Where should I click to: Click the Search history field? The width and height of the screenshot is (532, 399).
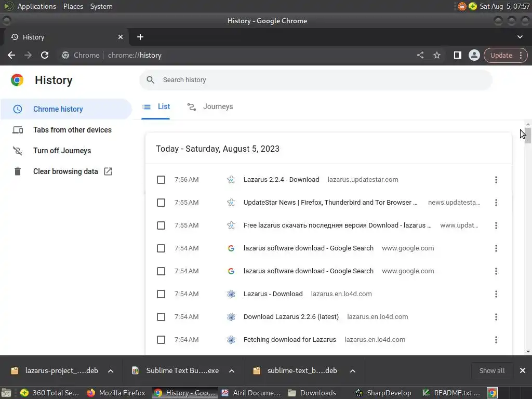316,79
